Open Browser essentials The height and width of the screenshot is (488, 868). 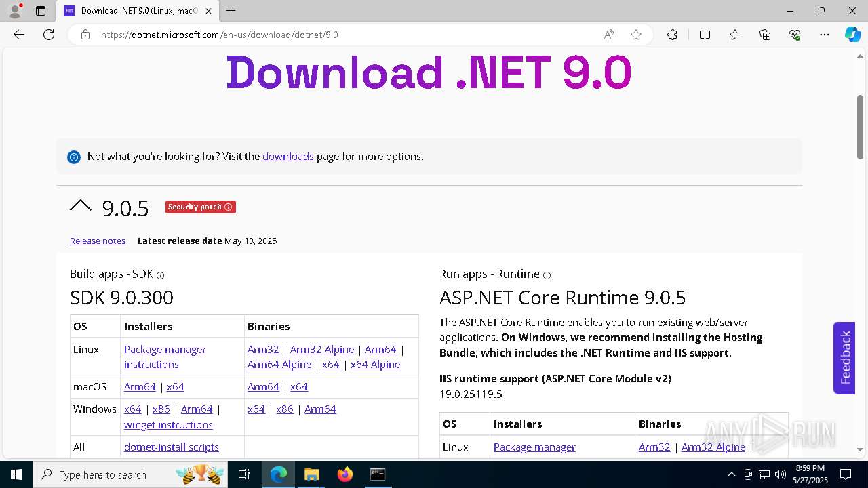[x=795, y=35]
